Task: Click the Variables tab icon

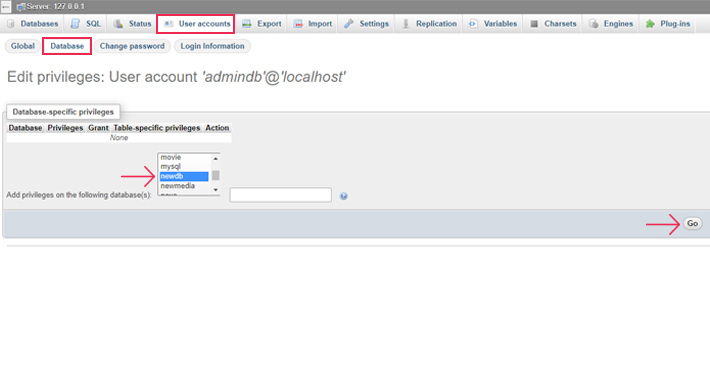Action: (473, 24)
